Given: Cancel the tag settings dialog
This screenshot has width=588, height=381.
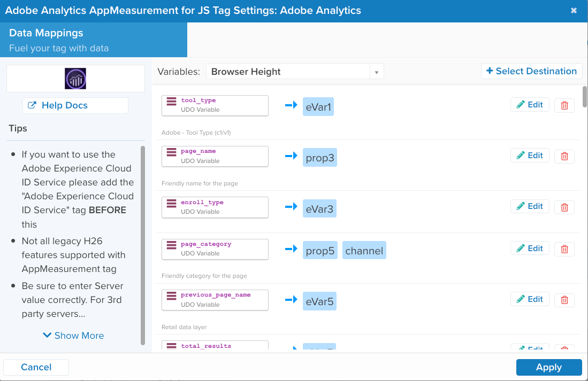Looking at the screenshot, I should click(36, 367).
